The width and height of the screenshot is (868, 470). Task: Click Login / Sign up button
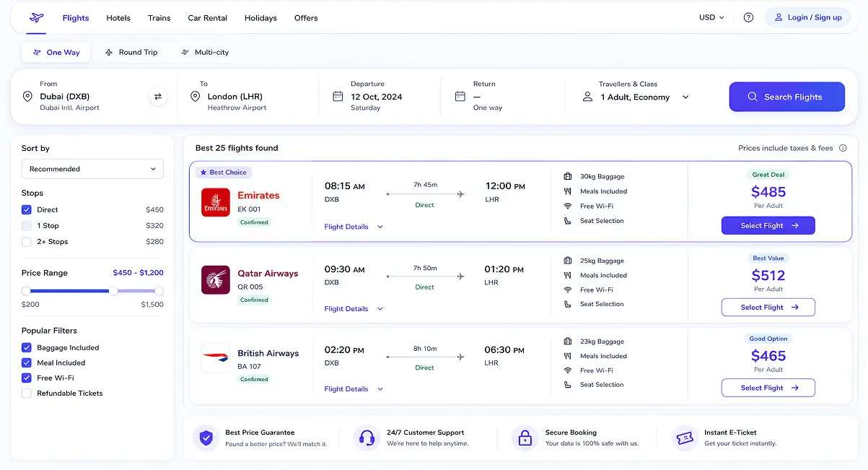click(808, 17)
